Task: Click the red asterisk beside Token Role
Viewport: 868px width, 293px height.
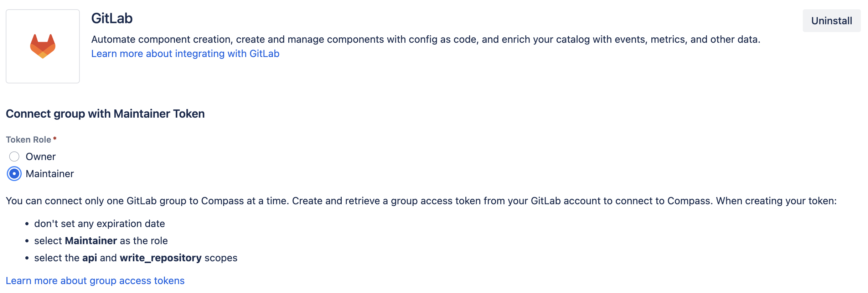Action: click(55, 138)
